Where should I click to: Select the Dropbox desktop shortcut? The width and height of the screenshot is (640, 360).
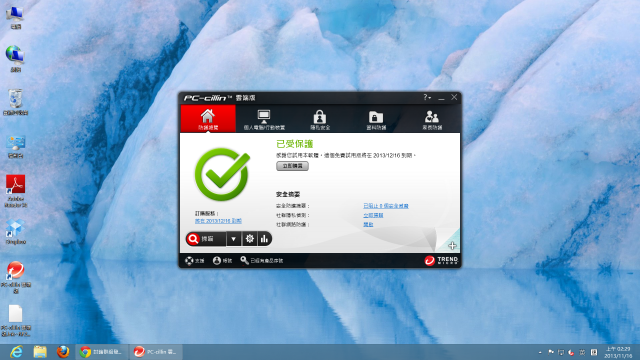[16, 232]
